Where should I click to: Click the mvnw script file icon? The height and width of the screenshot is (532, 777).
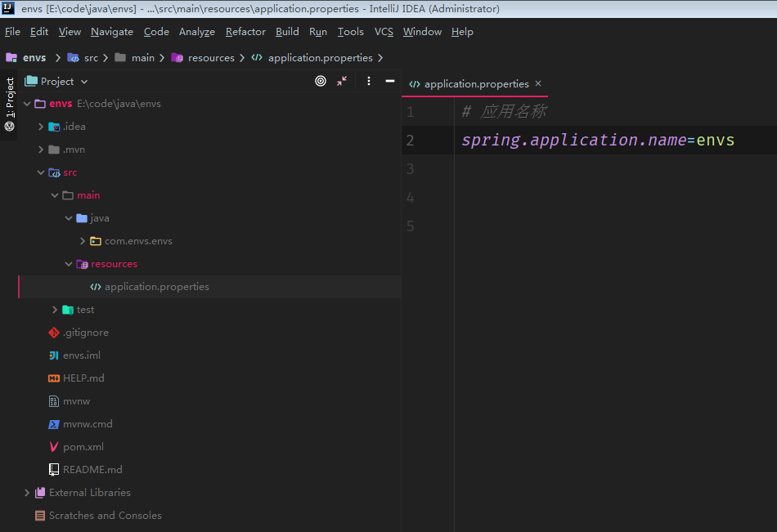pyautogui.click(x=54, y=401)
